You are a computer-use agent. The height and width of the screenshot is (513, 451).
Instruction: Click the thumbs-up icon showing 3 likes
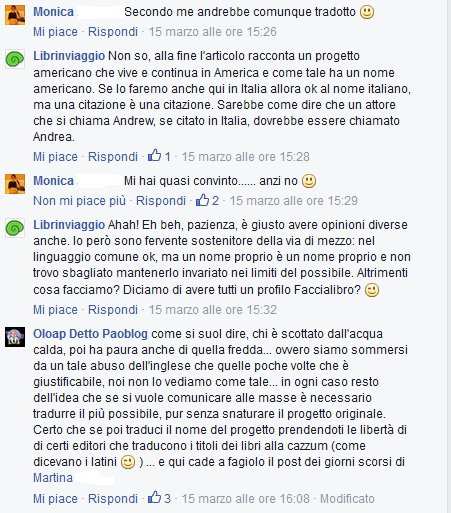154,498
